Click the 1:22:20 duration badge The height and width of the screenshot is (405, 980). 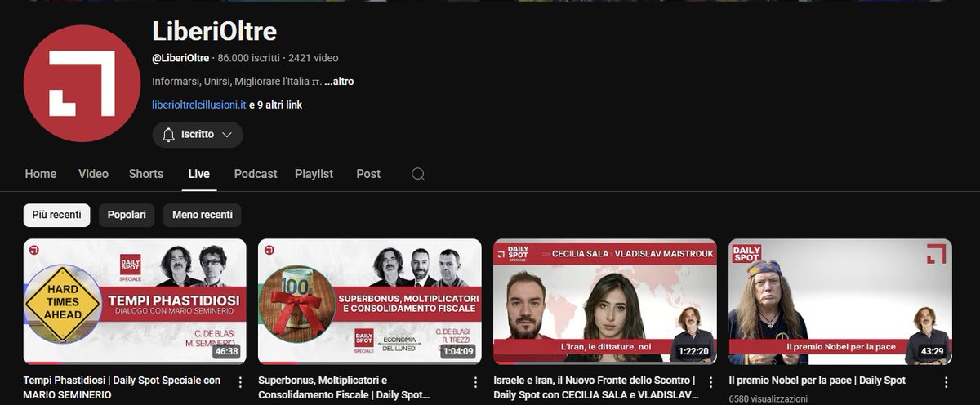click(x=693, y=352)
